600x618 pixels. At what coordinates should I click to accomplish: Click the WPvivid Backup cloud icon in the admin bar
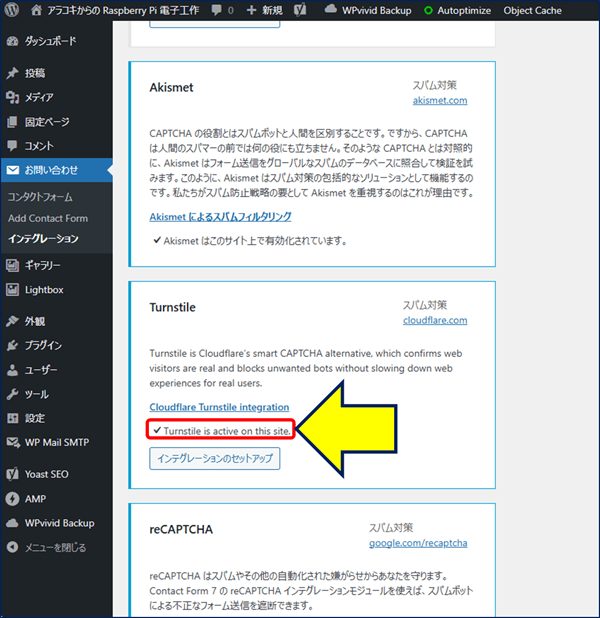pyautogui.click(x=330, y=9)
